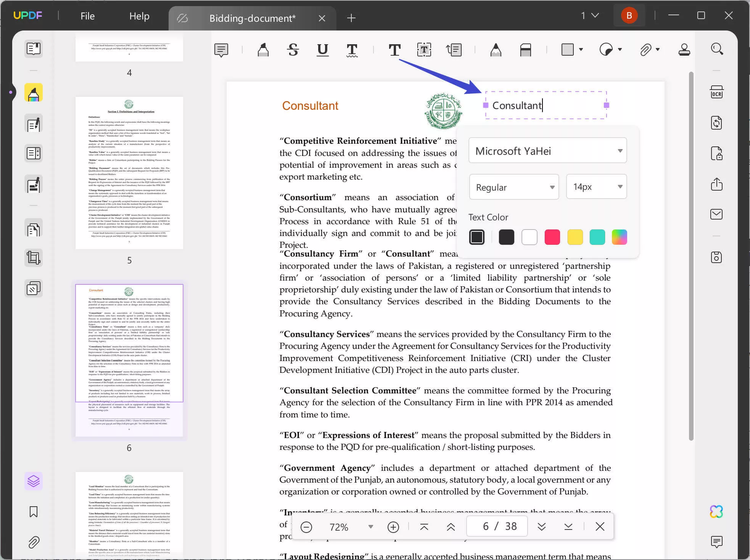
Task: Select the highlighter annotation tool
Action: pos(263,50)
